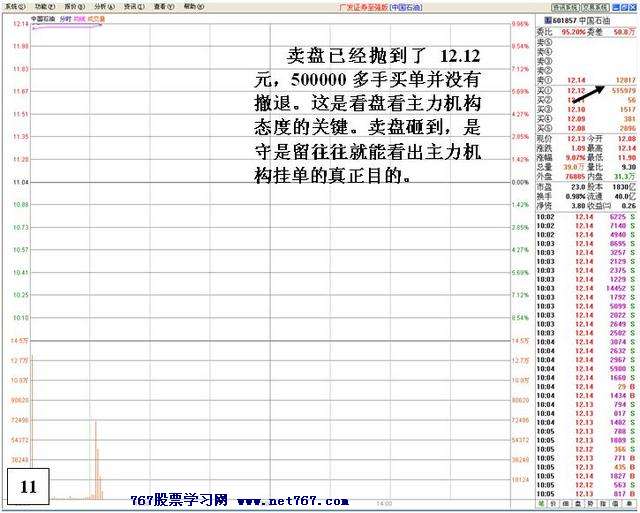Toggle the 均线 indicator label

[80, 18]
